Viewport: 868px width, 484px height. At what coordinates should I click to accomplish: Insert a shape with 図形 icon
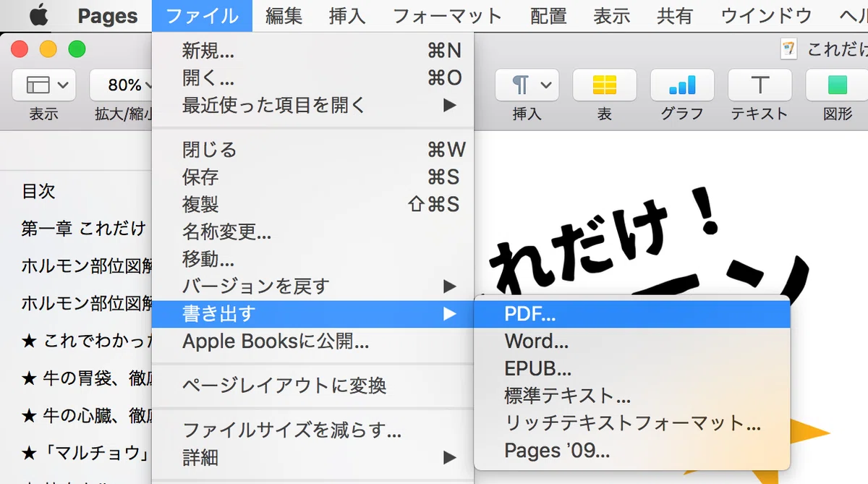[837, 85]
